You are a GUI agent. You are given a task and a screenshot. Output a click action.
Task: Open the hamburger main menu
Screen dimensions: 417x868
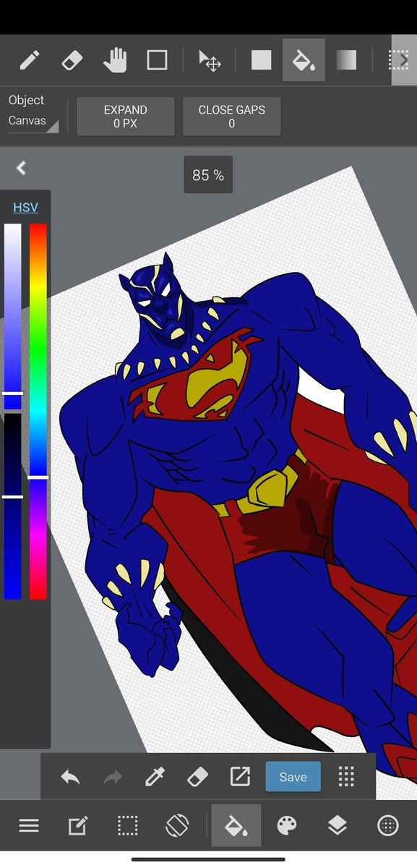point(29,825)
